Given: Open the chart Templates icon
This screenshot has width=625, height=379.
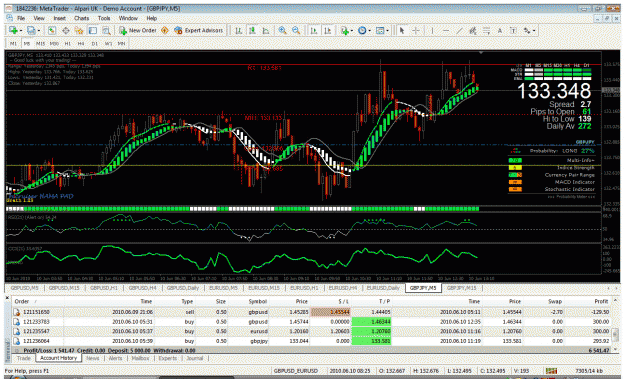Looking at the screenshot, I should click(x=380, y=30).
